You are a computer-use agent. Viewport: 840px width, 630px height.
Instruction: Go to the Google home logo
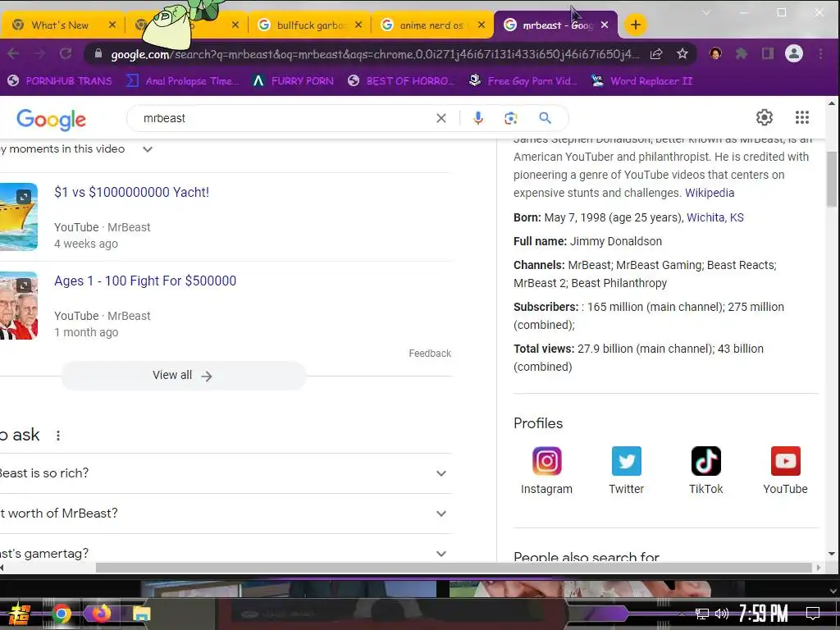coord(51,119)
